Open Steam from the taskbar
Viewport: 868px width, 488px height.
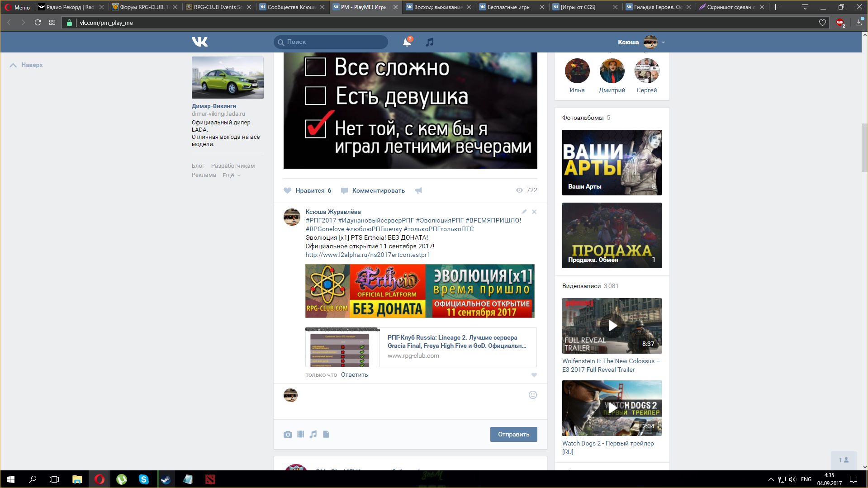166,479
